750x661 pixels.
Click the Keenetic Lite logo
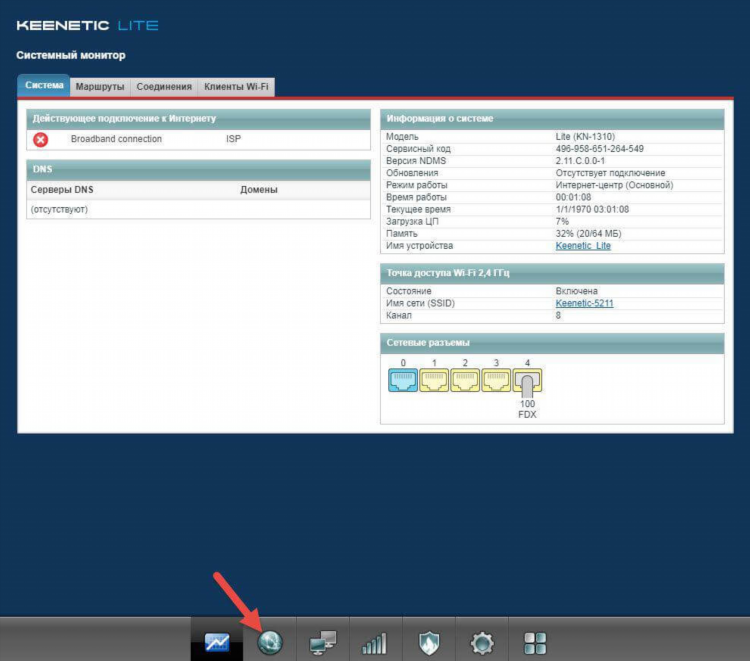pyautogui.click(x=88, y=25)
